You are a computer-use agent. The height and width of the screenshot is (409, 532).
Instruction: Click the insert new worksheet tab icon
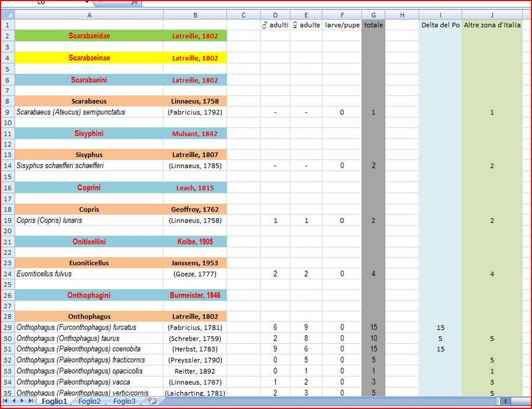[x=152, y=401]
